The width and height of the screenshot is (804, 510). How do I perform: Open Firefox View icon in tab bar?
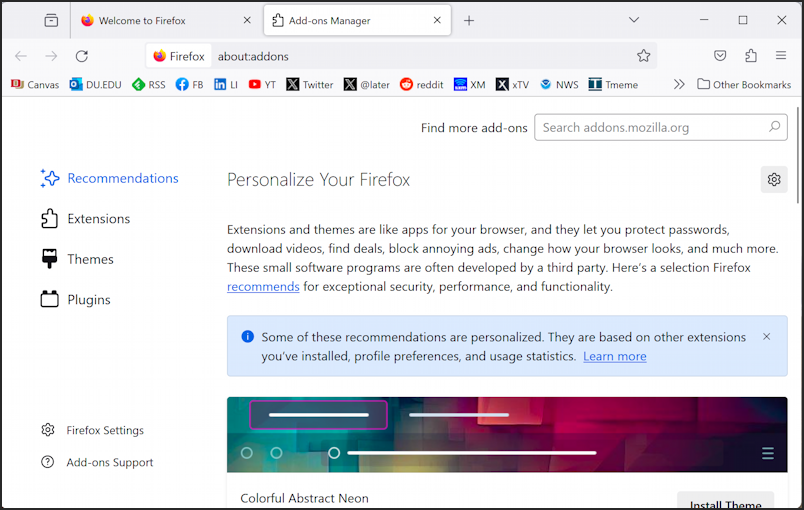tap(51, 21)
